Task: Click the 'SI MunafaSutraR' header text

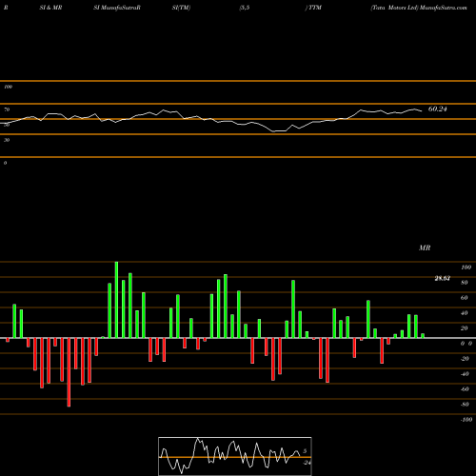Action: tap(117, 8)
